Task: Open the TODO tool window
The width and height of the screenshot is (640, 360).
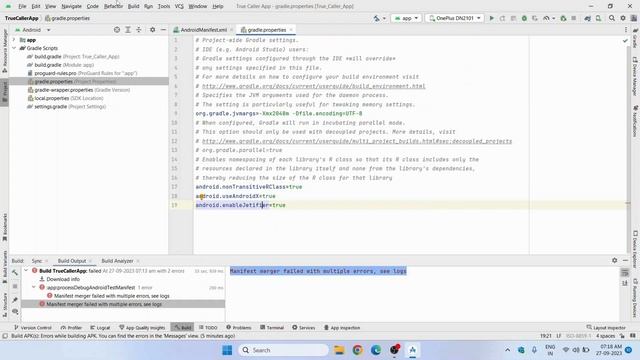Action: (208, 327)
